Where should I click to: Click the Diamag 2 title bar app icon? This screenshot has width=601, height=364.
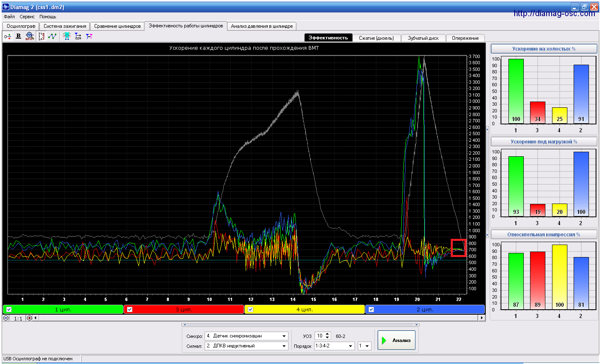tap(6, 7)
